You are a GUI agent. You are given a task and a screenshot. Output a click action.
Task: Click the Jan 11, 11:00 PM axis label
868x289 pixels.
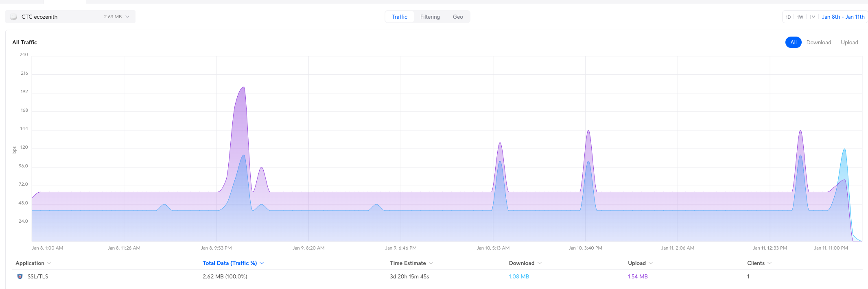(831, 248)
